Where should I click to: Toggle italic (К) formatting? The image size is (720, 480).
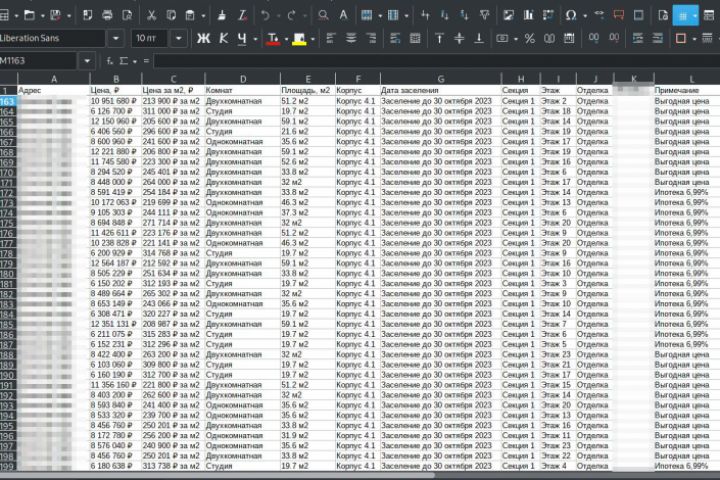(223, 39)
